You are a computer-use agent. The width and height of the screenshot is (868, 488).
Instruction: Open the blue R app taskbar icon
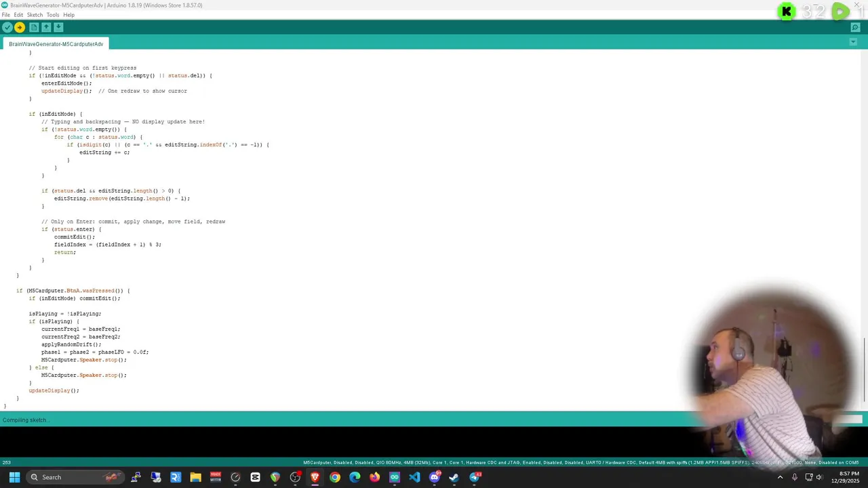[x=176, y=477]
